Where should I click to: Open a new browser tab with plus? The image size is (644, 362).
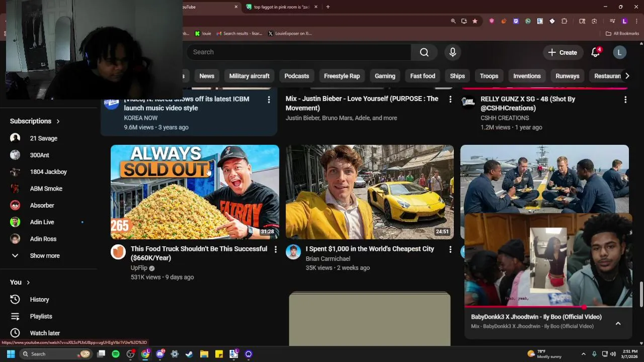tap(328, 7)
